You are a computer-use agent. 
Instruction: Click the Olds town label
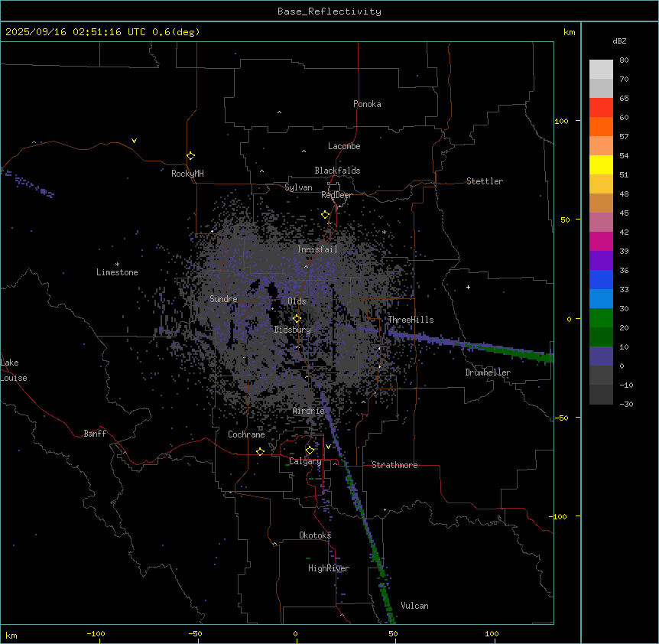pyautogui.click(x=297, y=301)
